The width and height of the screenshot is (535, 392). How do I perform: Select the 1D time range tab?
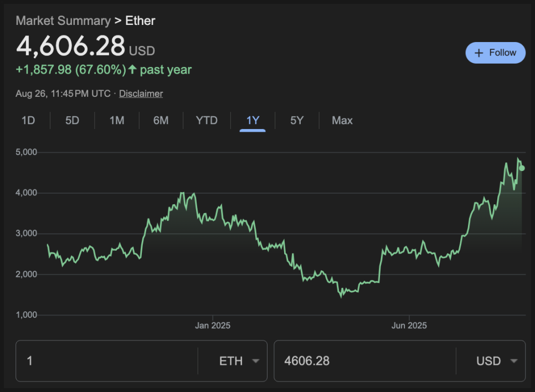[28, 121]
